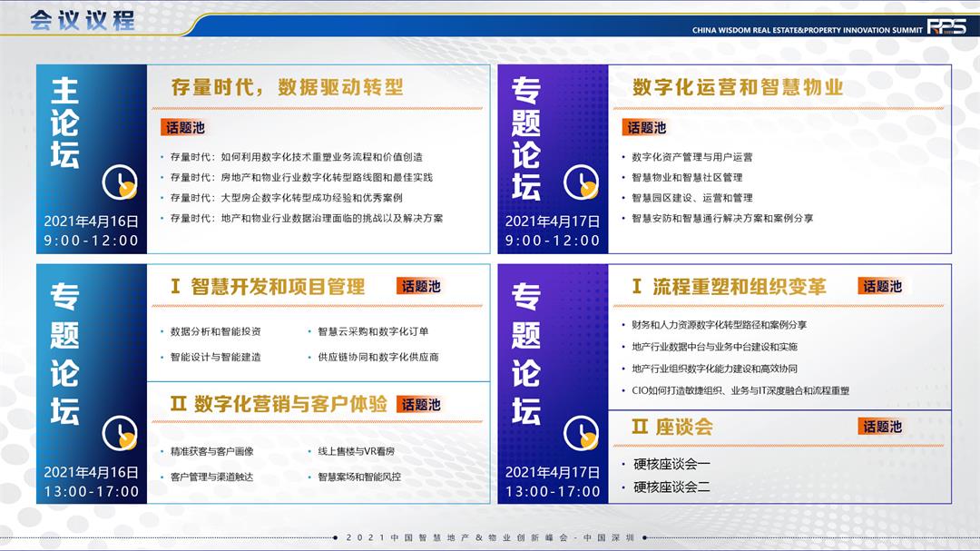Click the clock icon above April 16 13:00-17:00
Screen dimensions: 980x551
(x=119, y=433)
